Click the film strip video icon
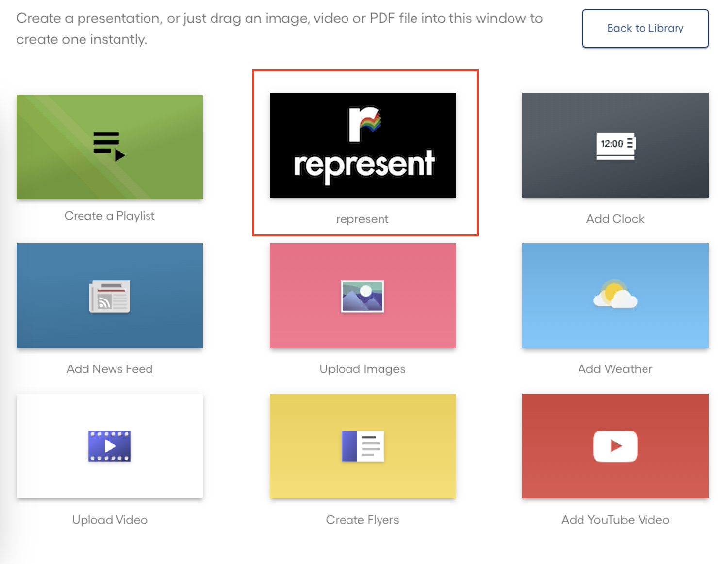This screenshot has width=728, height=564. click(110, 446)
